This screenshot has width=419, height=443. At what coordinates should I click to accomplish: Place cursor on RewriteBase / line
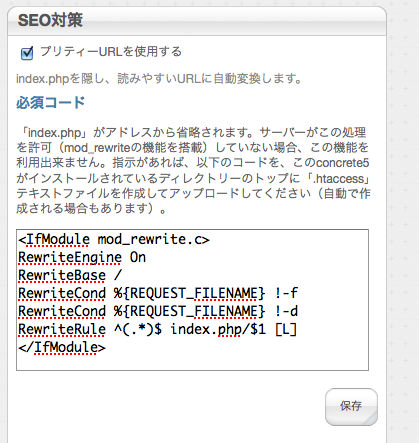(70, 275)
